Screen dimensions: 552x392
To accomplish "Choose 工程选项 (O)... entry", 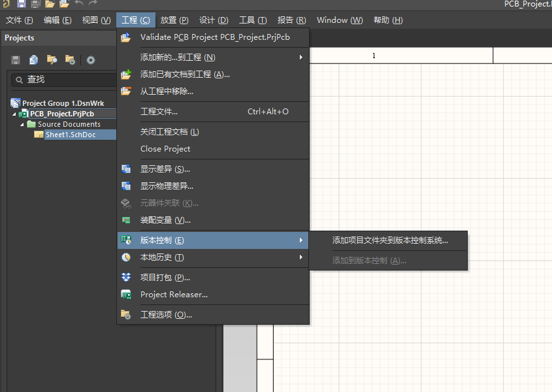I will (x=213, y=314).
